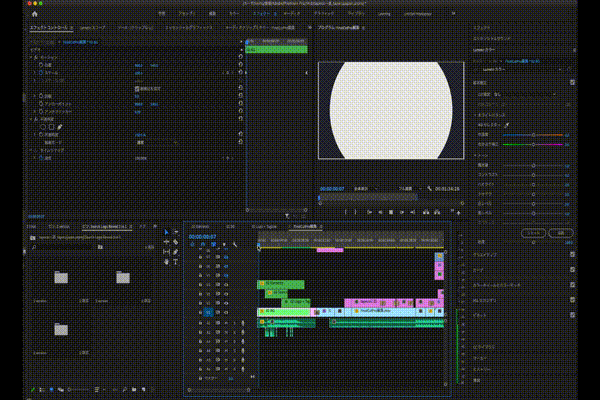Image resolution: width=600 pixels, height=400 pixels.
Task: Select the Pen tool in tools panel
Action: 176,252
